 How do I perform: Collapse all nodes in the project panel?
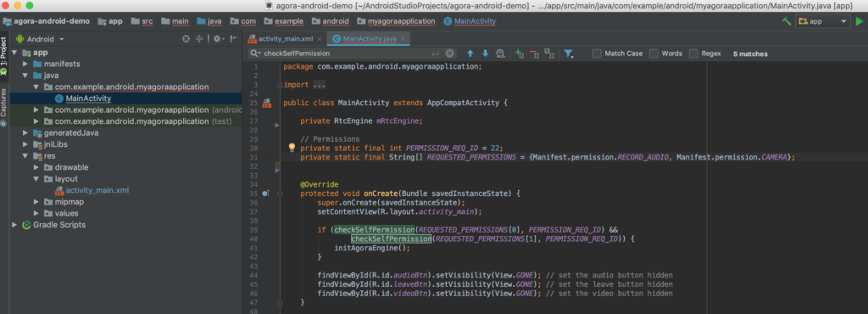click(x=199, y=39)
